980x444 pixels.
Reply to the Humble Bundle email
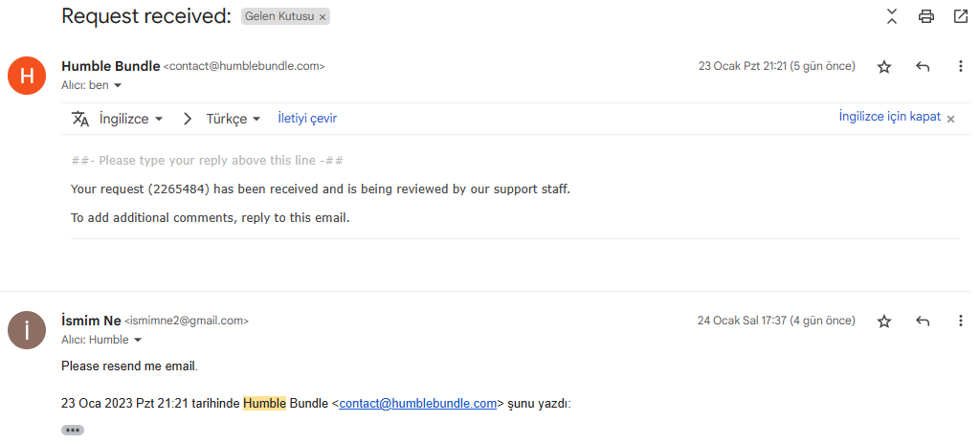coord(923,67)
